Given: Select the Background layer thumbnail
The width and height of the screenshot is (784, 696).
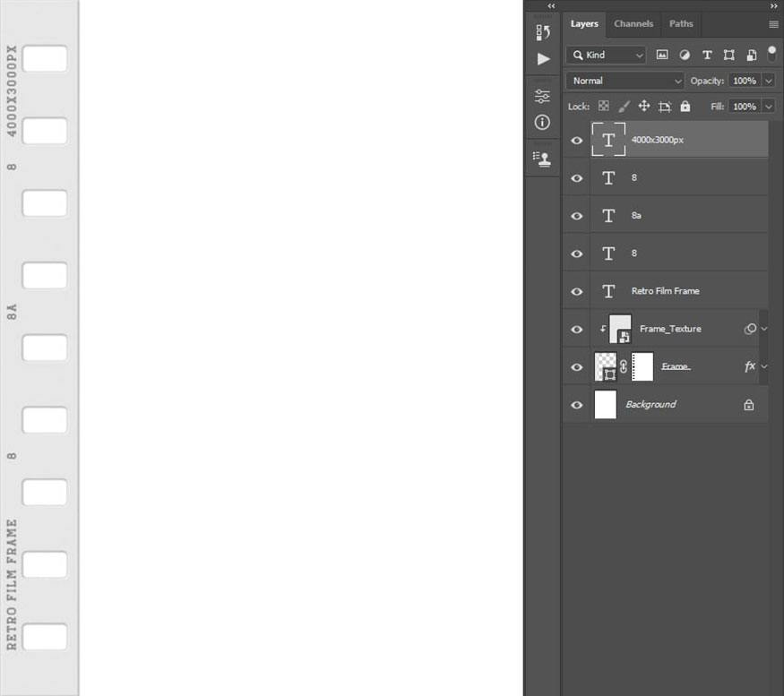Looking at the screenshot, I should [x=606, y=405].
